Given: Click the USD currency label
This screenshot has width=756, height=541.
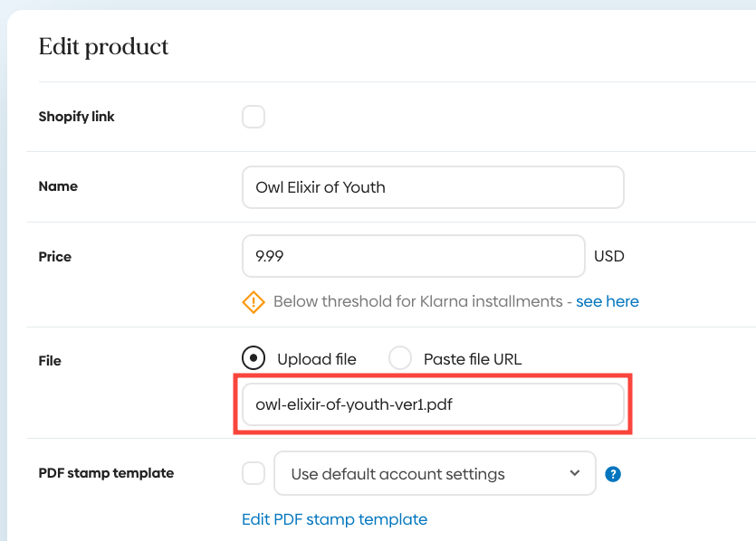Looking at the screenshot, I should click(x=609, y=256).
